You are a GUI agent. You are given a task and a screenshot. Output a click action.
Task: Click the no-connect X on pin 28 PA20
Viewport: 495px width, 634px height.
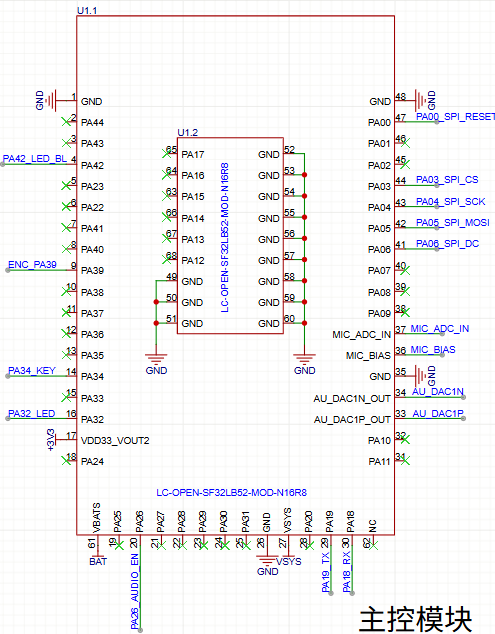click(x=310, y=546)
